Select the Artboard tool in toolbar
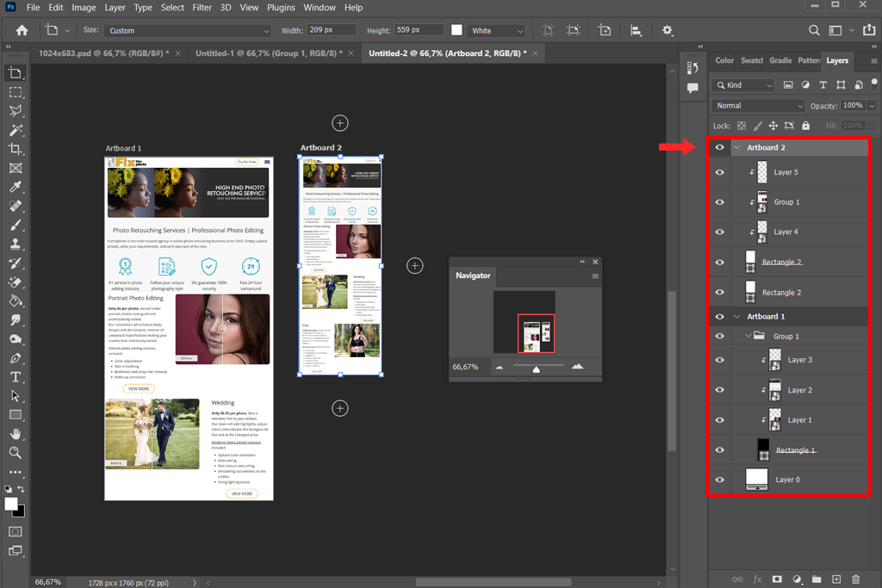This screenshot has height=588, width=882. [16, 73]
